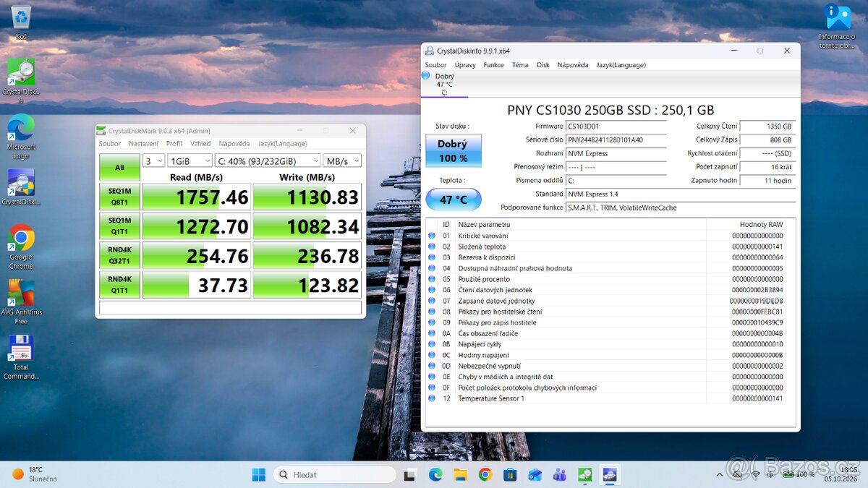Open Microsoft Teams from the taskbar
The image size is (868, 488).
[559, 475]
